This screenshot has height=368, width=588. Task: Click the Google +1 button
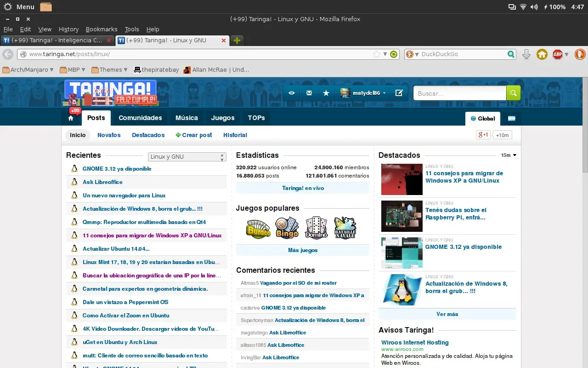tap(483, 135)
